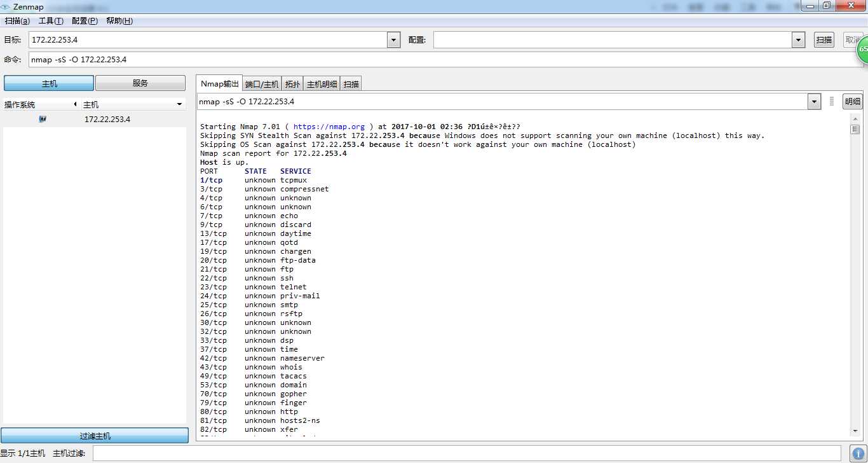
Task: Open the 扫描(a) menu
Action: click(x=17, y=21)
